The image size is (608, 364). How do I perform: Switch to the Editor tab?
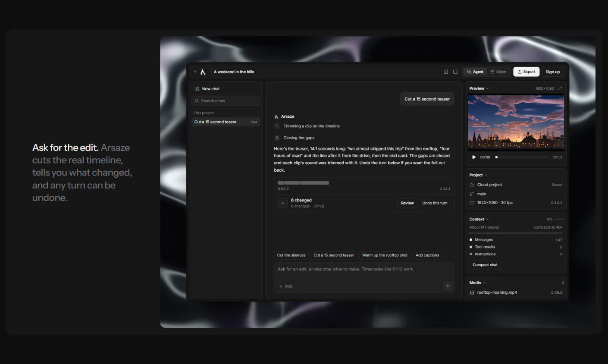tap(498, 72)
